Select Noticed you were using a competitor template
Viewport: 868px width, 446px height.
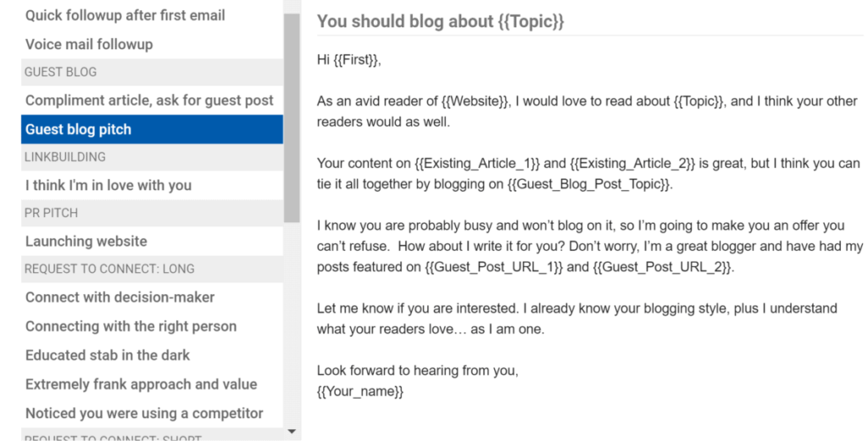click(153, 413)
